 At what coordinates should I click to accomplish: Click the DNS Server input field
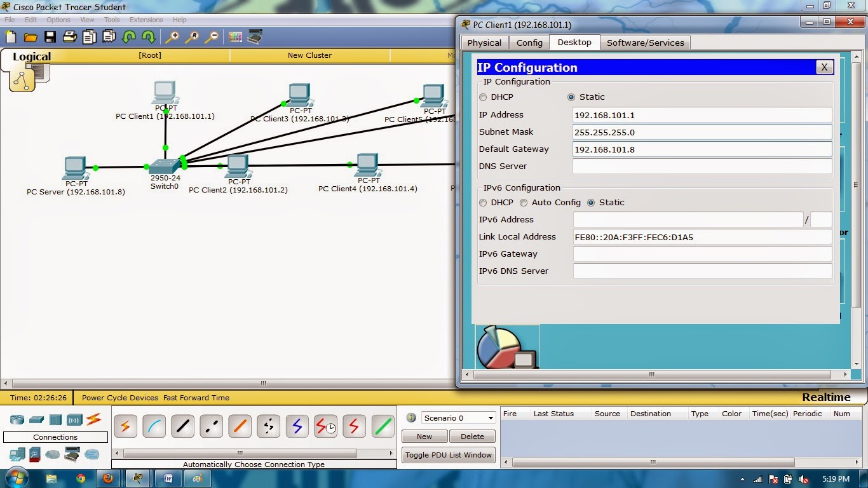pyautogui.click(x=702, y=166)
